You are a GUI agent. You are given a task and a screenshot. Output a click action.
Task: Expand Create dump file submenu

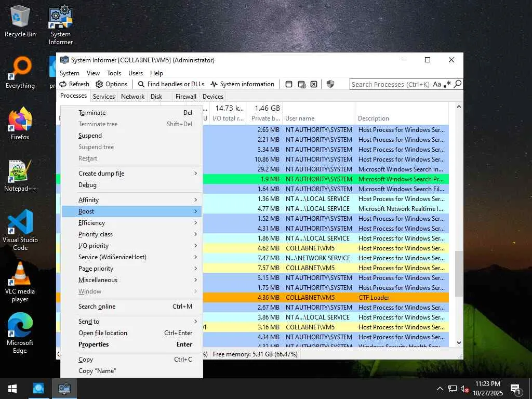[131, 174]
